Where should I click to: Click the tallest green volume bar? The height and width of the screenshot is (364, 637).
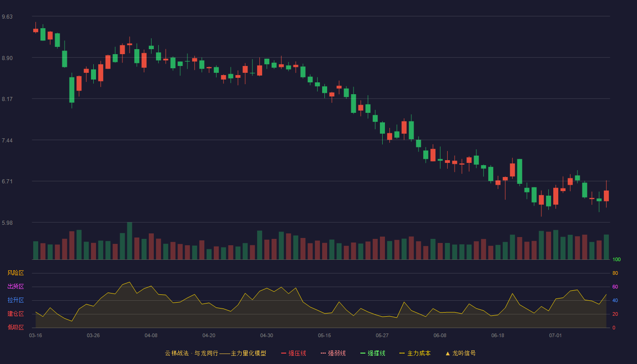(x=130, y=241)
